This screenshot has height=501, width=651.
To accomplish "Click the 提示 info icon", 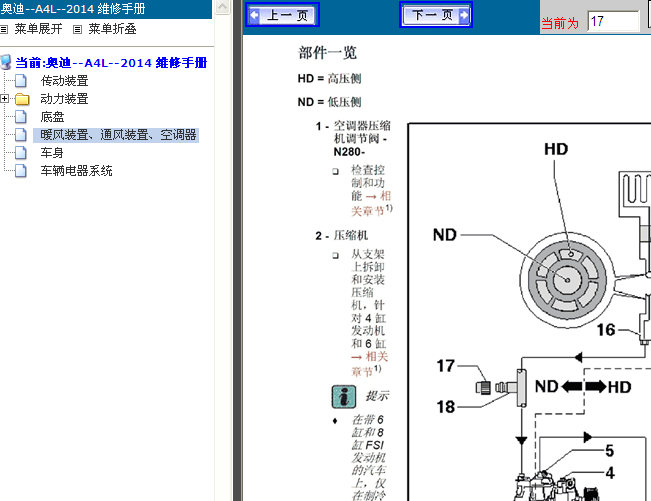I will [x=344, y=396].
